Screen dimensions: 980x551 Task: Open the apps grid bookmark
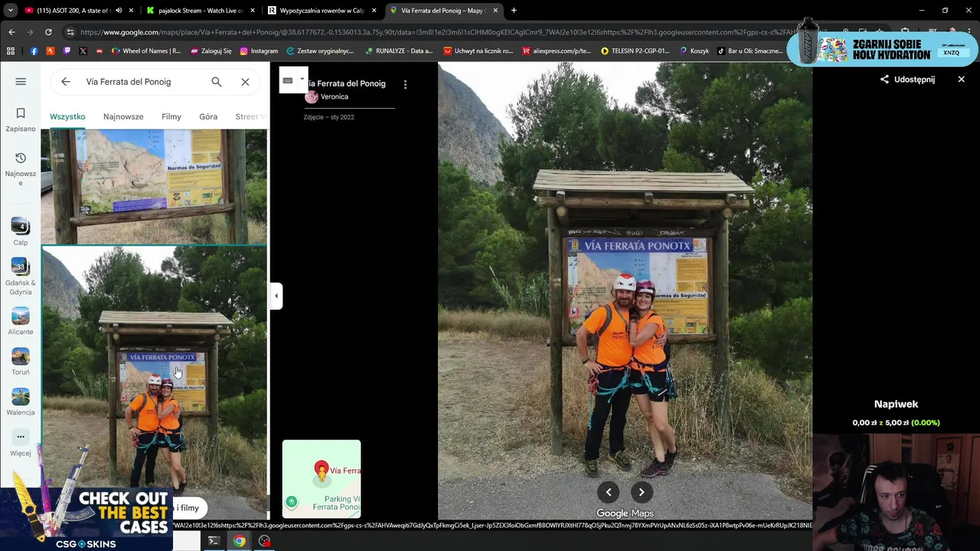click(x=11, y=51)
